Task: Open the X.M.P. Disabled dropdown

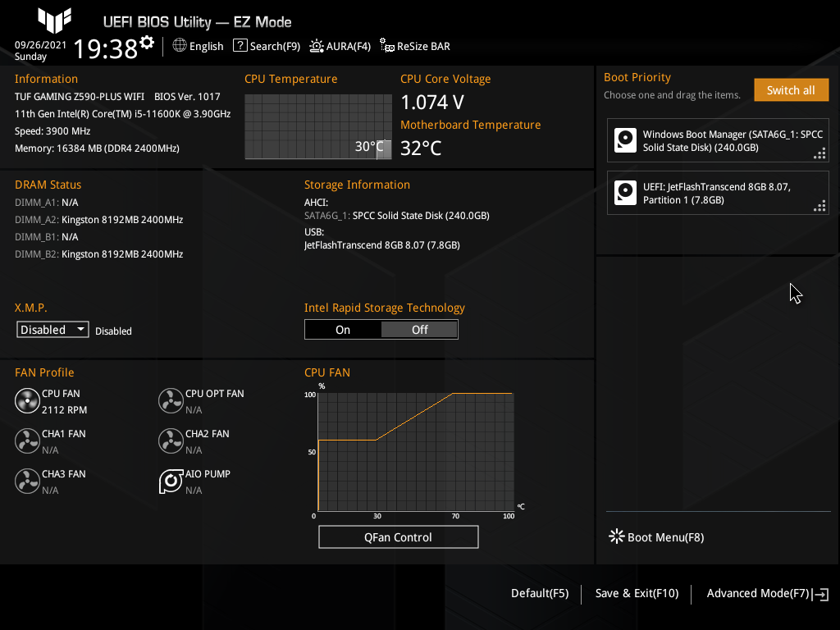Action: tap(52, 329)
